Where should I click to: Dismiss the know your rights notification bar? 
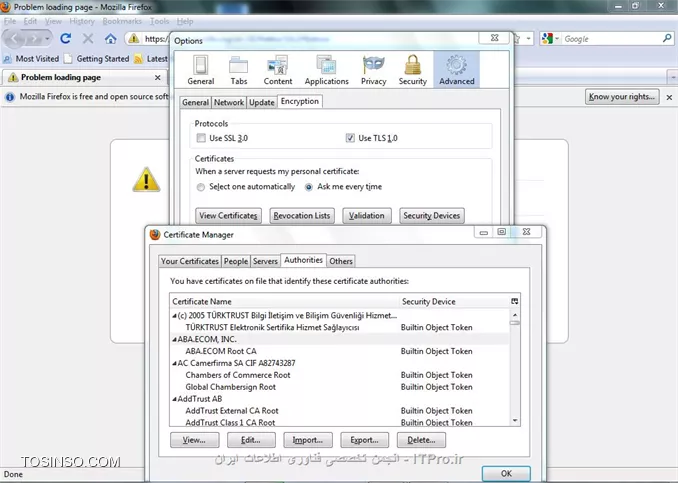point(669,97)
